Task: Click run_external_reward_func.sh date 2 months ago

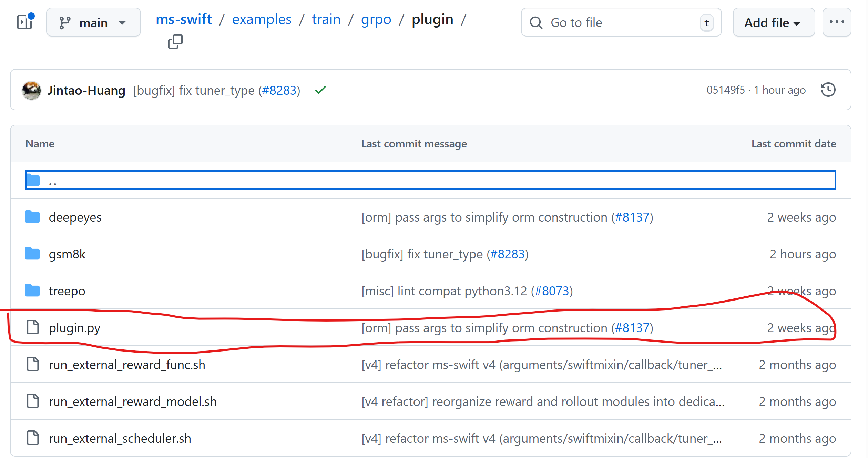Action: pos(797,365)
